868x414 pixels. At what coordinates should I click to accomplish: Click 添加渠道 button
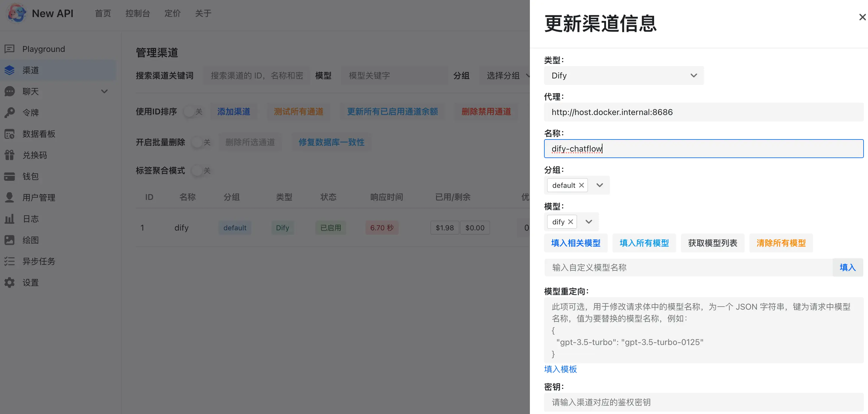tap(233, 111)
